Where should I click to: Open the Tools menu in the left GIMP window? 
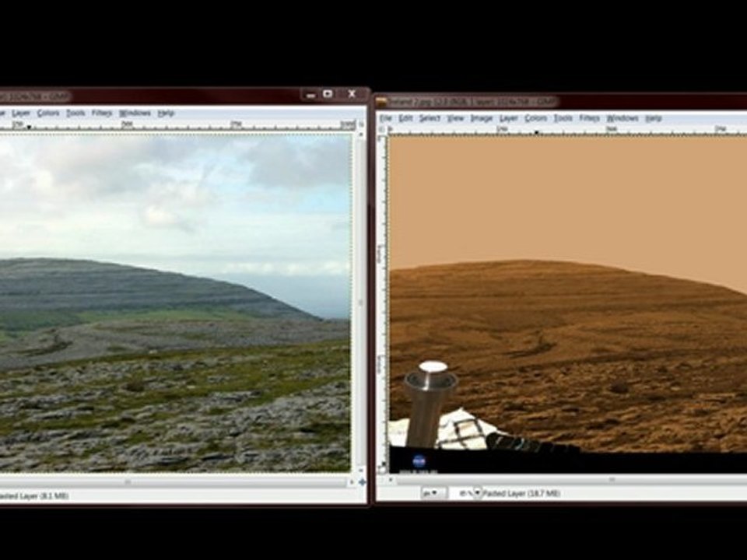point(75,113)
